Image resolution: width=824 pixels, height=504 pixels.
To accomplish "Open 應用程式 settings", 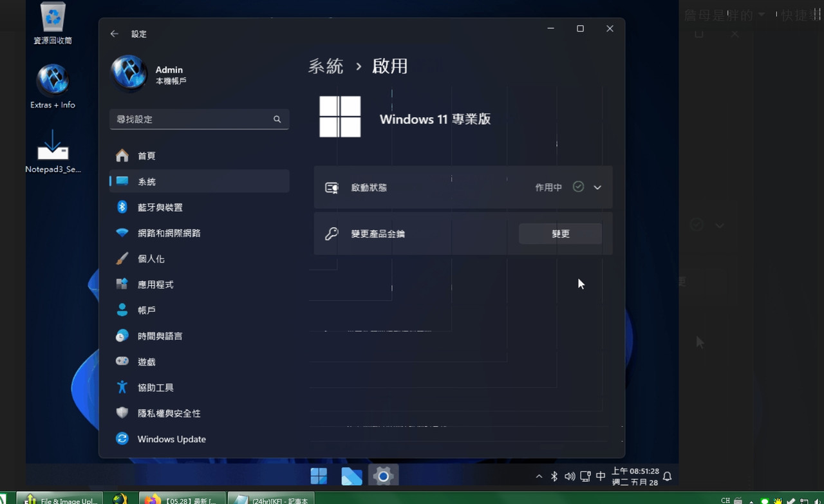I will (199, 285).
